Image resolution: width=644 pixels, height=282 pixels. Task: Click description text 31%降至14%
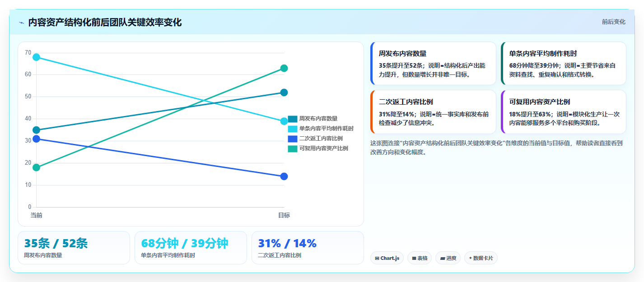pyautogui.click(x=397, y=114)
